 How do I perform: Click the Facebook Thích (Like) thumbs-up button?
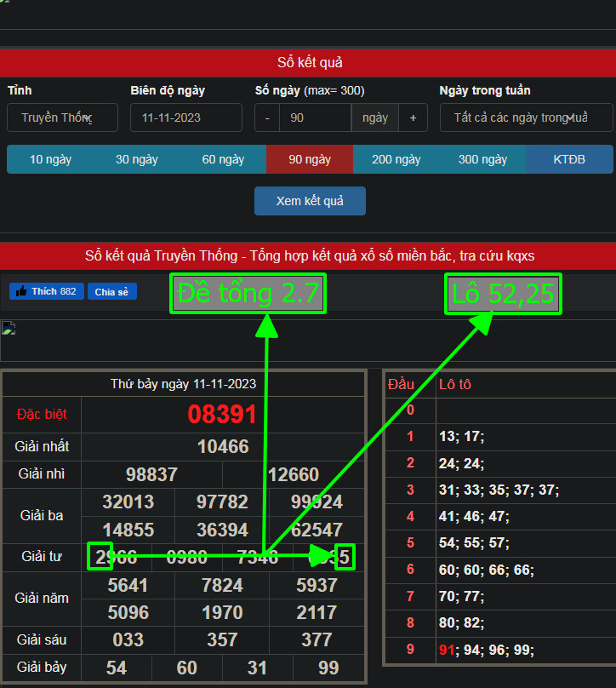[x=46, y=292]
